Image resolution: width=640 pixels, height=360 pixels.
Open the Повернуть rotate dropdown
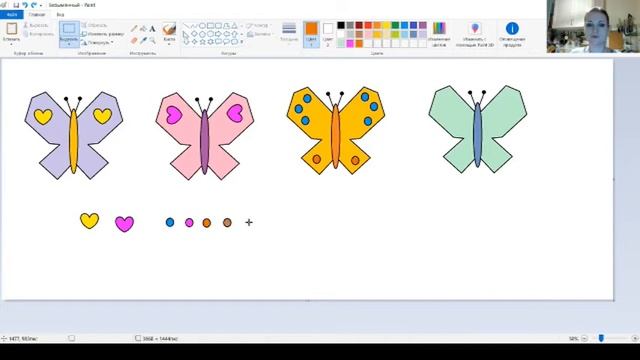click(x=97, y=42)
